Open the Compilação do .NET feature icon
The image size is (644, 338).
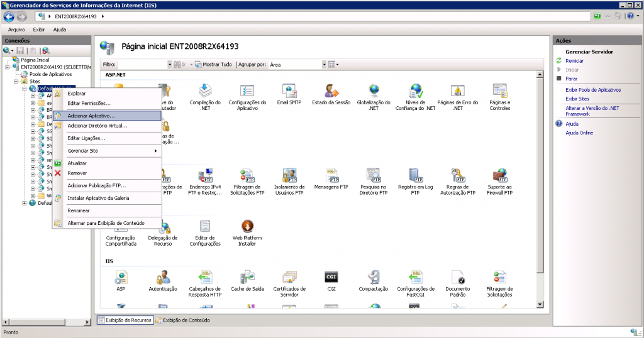pyautogui.click(x=205, y=97)
